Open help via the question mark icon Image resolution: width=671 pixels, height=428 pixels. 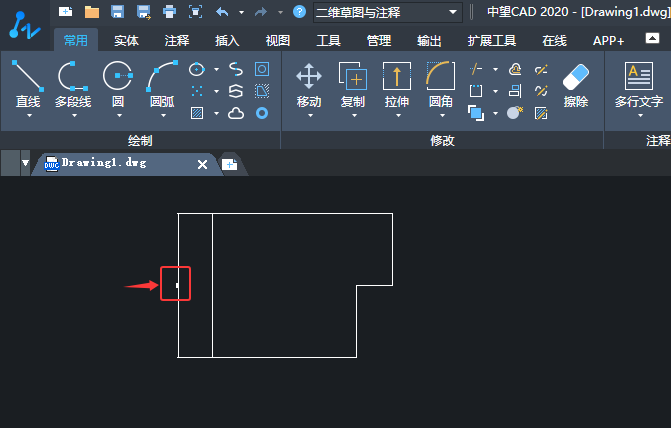coord(300,12)
